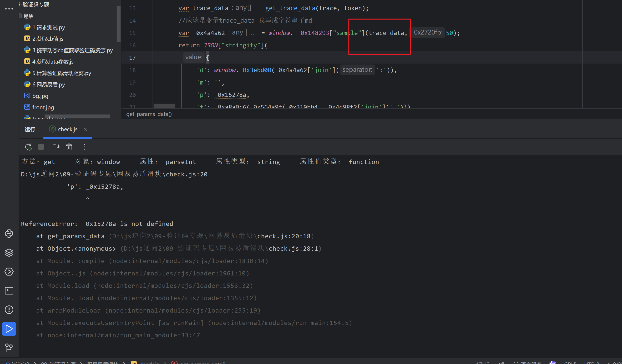Click line number 15 in the gutter
This screenshot has height=364, width=622.
point(132,33)
